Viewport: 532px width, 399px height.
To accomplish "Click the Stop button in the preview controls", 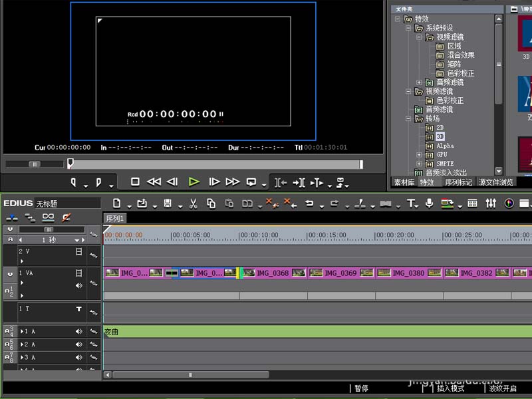I will pos(135,182).
